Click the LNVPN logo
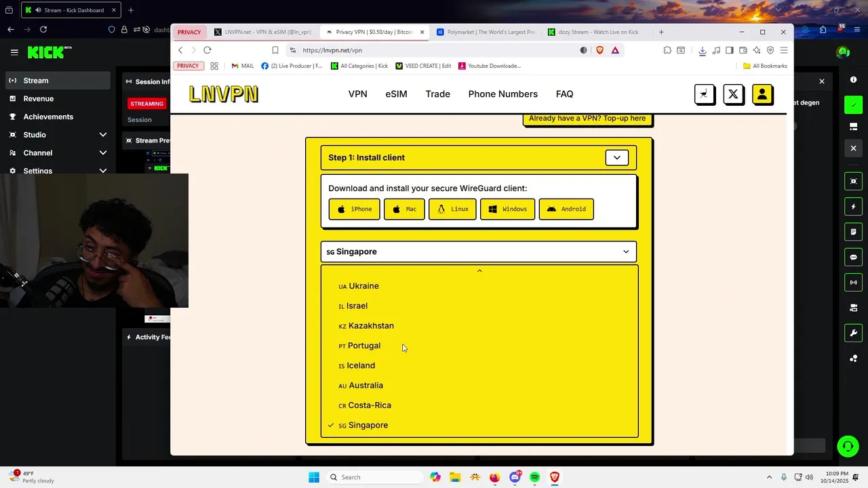 tap(223, 94)
